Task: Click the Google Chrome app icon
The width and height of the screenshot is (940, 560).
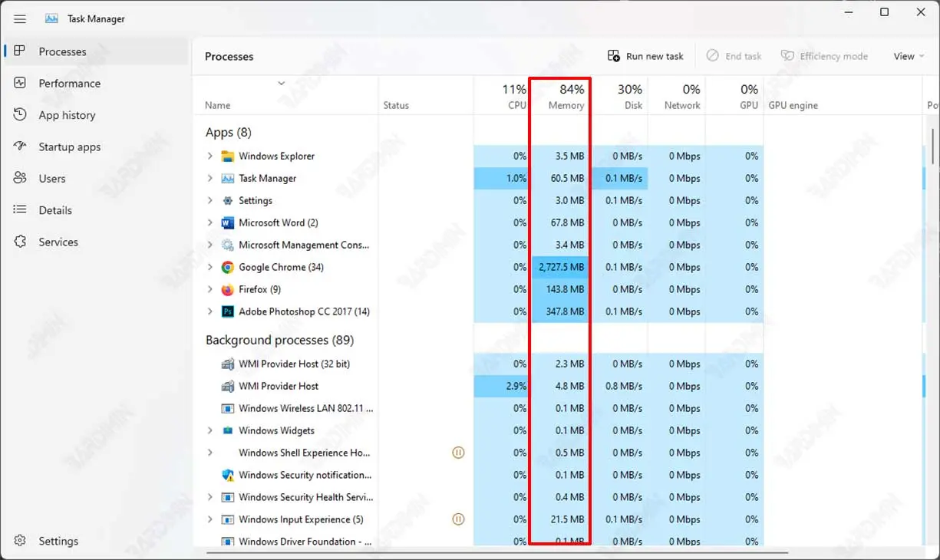Action: tap(227, 268)
